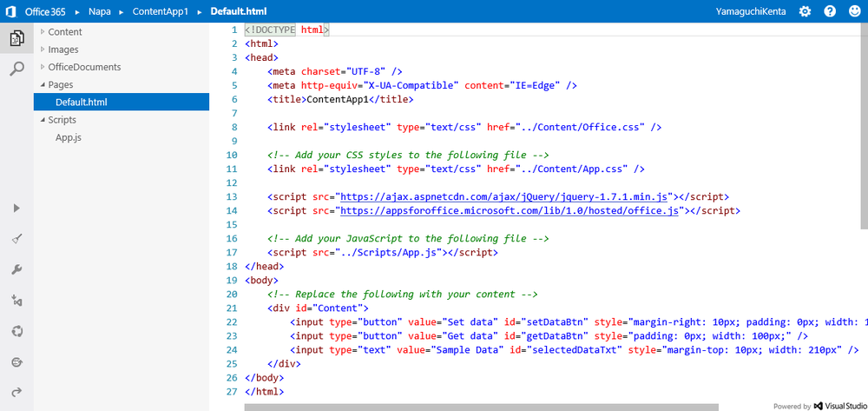Click the Open in Visual Studio icon
This screenshot has height=411, width=868.
click(16, 301)
